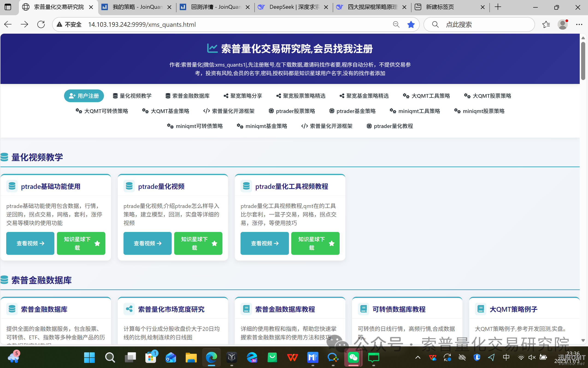Click the bookmark star in the address bar

coord(411,24)
